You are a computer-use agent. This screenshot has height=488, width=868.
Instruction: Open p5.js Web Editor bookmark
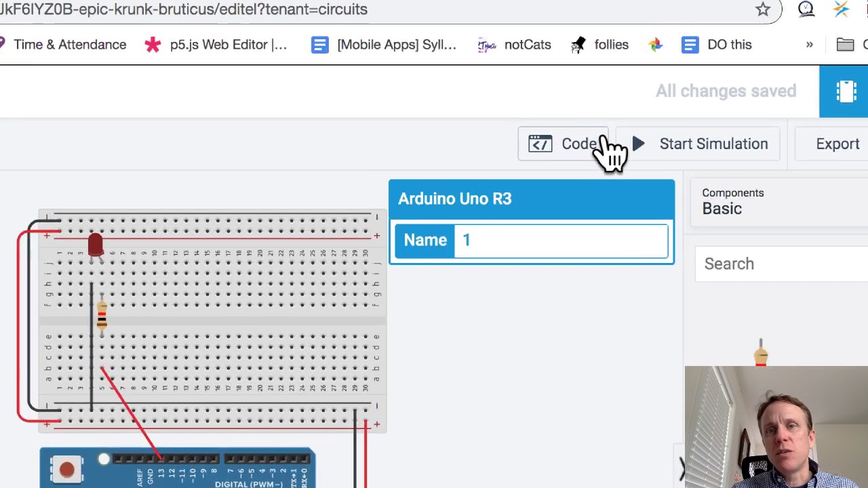tap(216, 45)
